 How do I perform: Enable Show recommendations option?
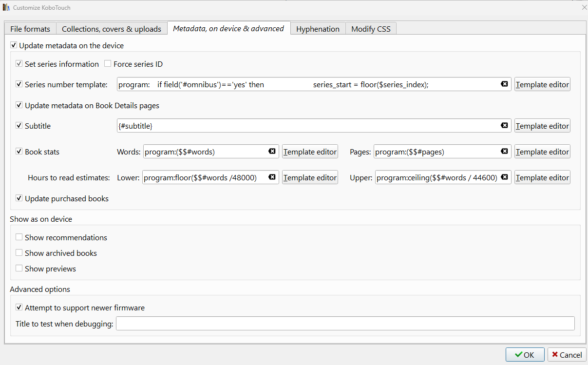coord(19,237)
